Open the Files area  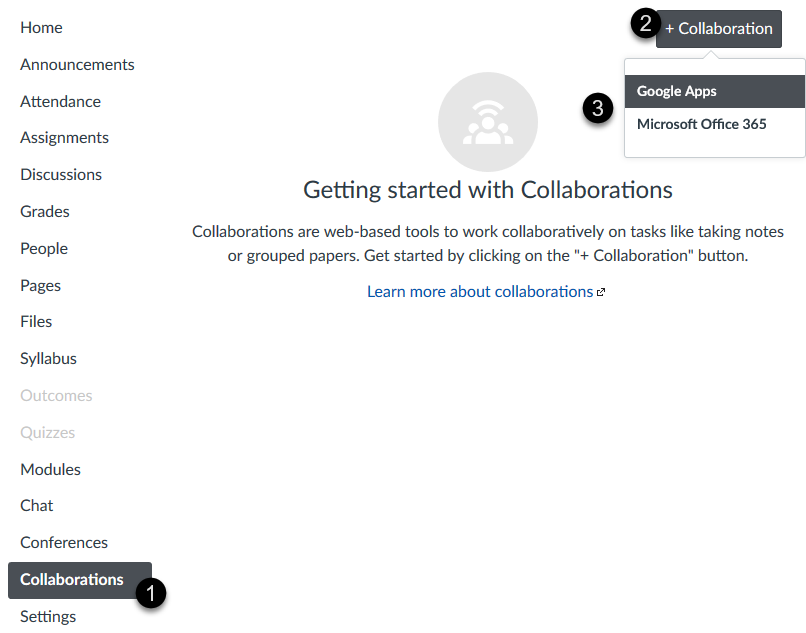[35, 321]
